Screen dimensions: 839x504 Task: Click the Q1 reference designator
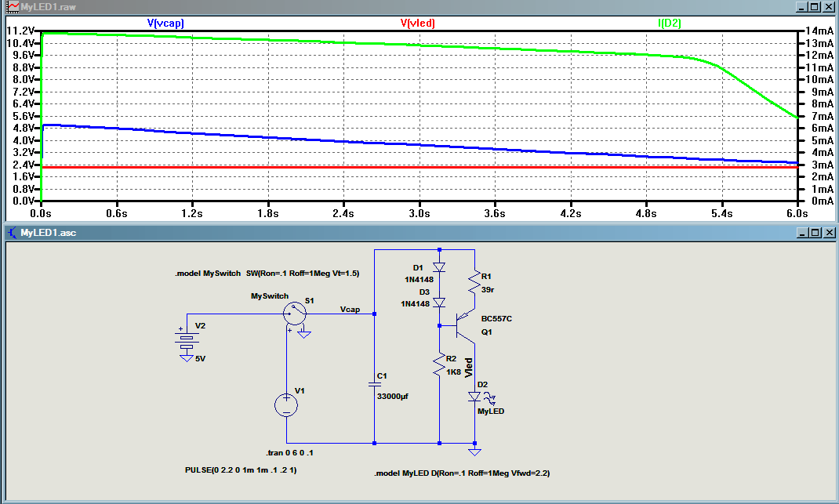coord(486,332)
